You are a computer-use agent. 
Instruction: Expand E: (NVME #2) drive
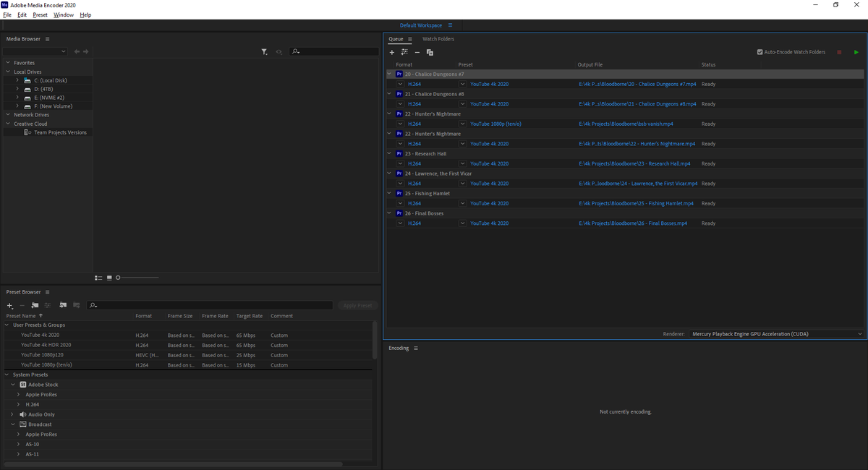tap(17, 98)
